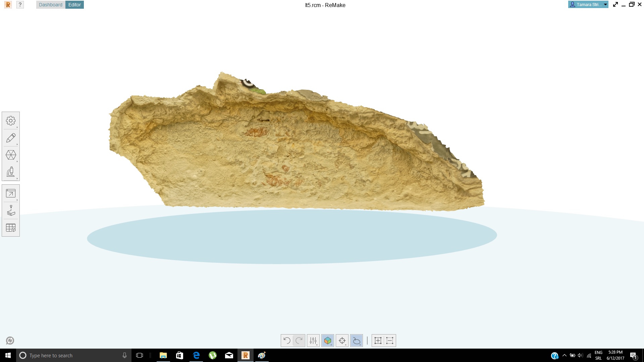
Task: Open Task View in taskbar
Action: [140, 355]
